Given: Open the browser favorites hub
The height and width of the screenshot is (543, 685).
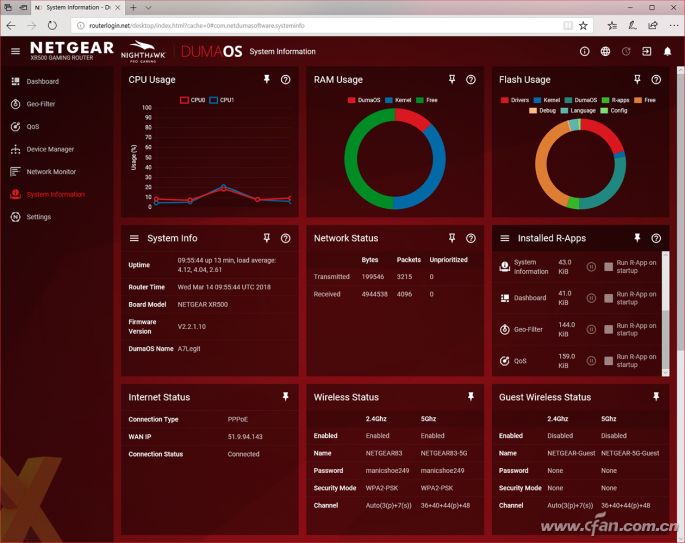Looking at the screenshot, I should (612, 25).
